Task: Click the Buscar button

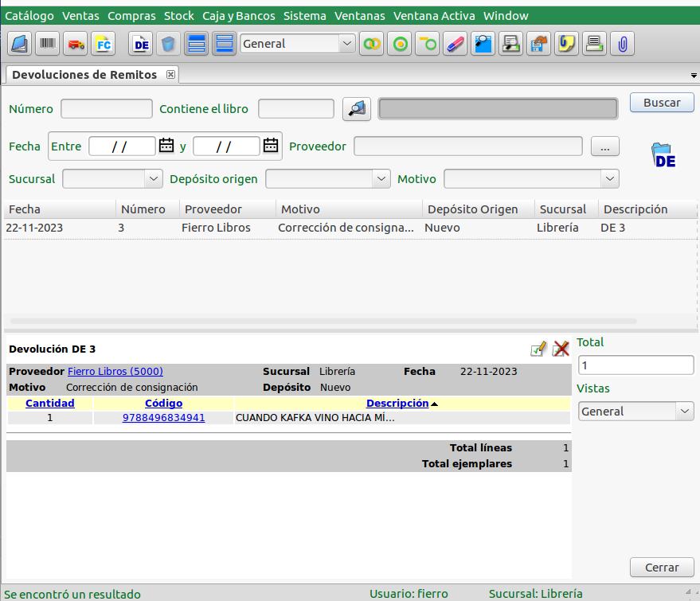Action: pyautogui.click(x=662, y=103)
